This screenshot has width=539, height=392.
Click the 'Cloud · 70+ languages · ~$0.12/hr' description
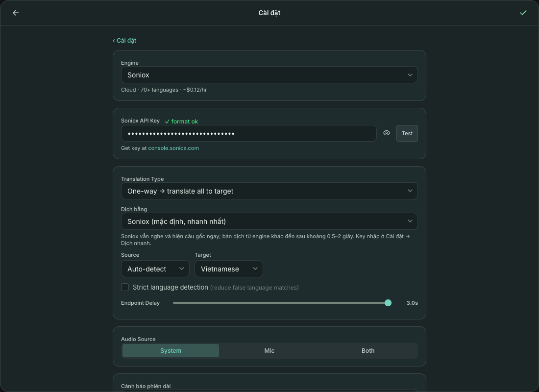coord(164,90)
